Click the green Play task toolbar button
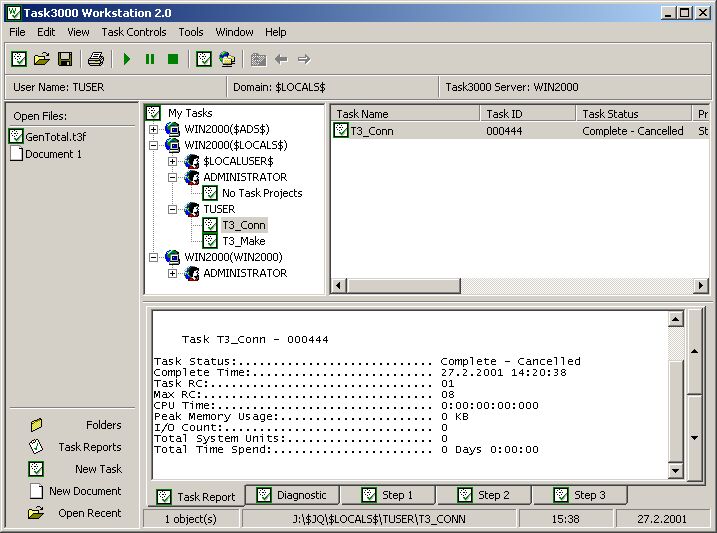Image resolution: width=717 pixels, height=533 pixels. tap(127, 59)
